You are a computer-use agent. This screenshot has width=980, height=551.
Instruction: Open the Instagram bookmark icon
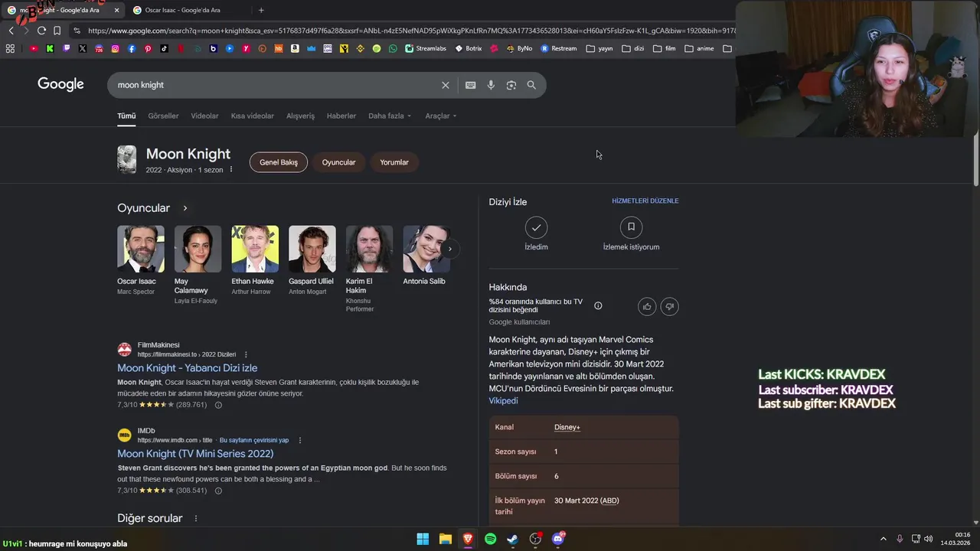coord(116,48)
